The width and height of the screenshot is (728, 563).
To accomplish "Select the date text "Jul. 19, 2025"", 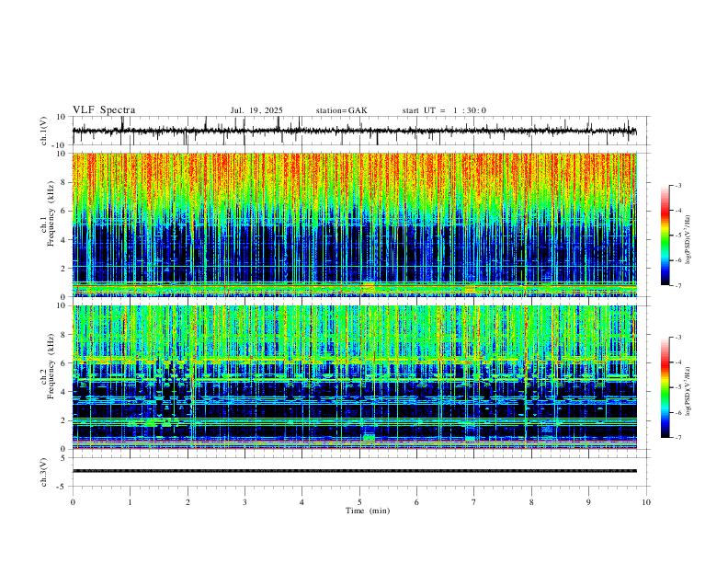I will coord(256,110).
